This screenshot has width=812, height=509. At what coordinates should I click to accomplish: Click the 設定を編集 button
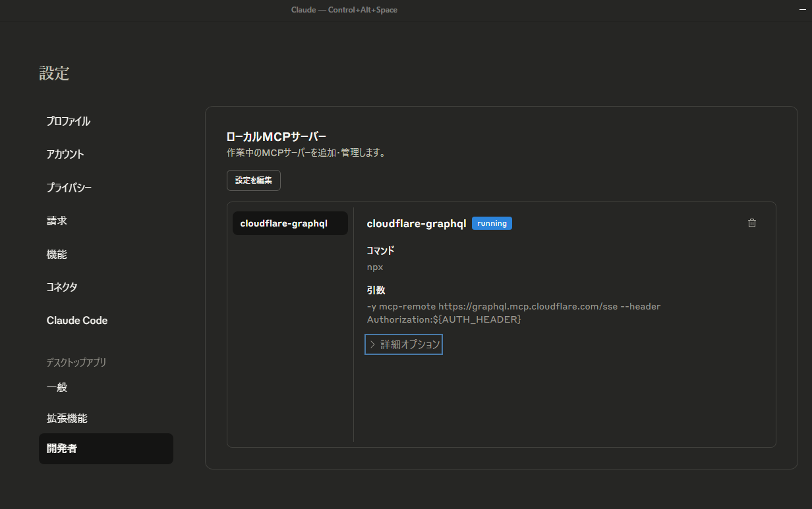254,180
